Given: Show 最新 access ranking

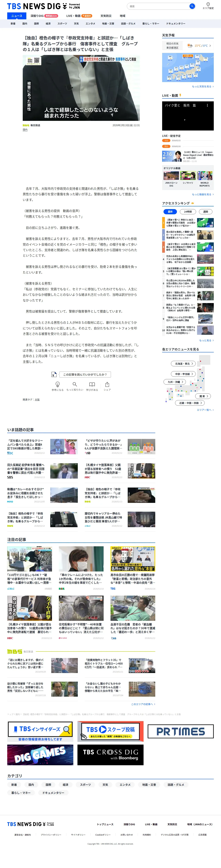Looking at the screenshot, I should 170,212.
